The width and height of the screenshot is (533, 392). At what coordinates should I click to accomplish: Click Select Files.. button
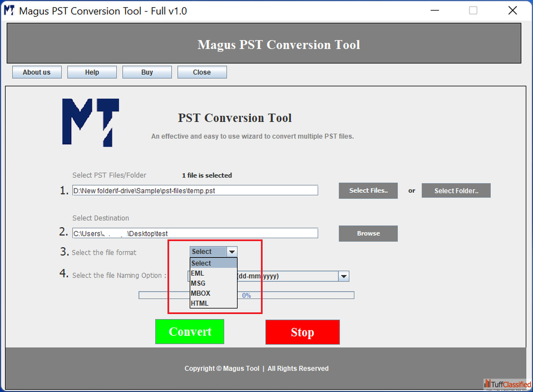point(368,191)
